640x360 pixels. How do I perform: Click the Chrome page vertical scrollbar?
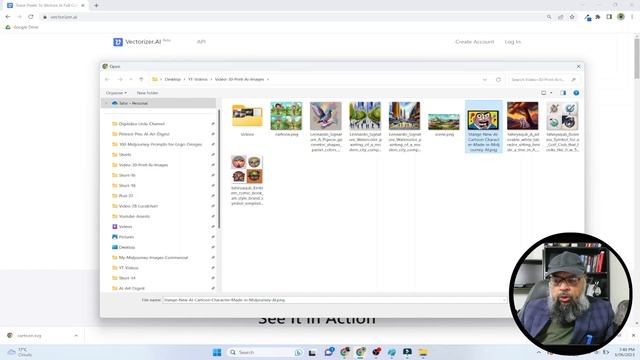tap(637, 58)
